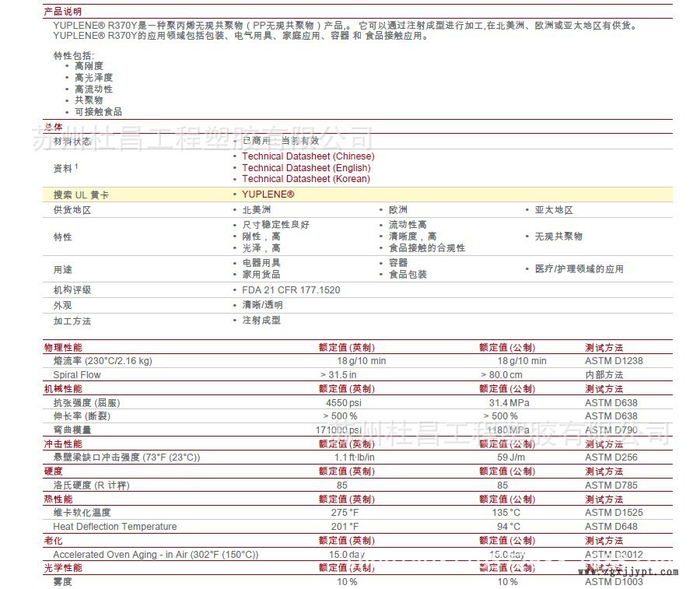Select the 食品包装 use entry
Viewport: 700px width, 589px height.
(407, 274)
